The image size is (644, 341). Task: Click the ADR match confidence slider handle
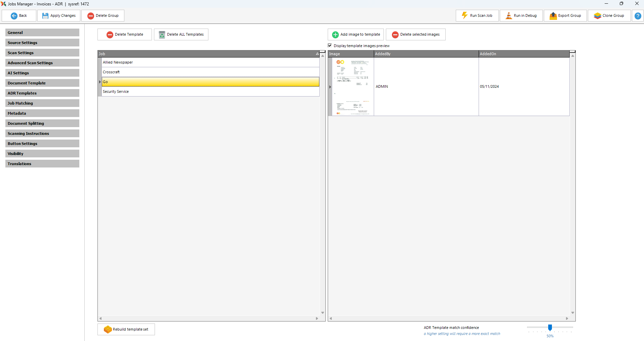click(550, 328)
